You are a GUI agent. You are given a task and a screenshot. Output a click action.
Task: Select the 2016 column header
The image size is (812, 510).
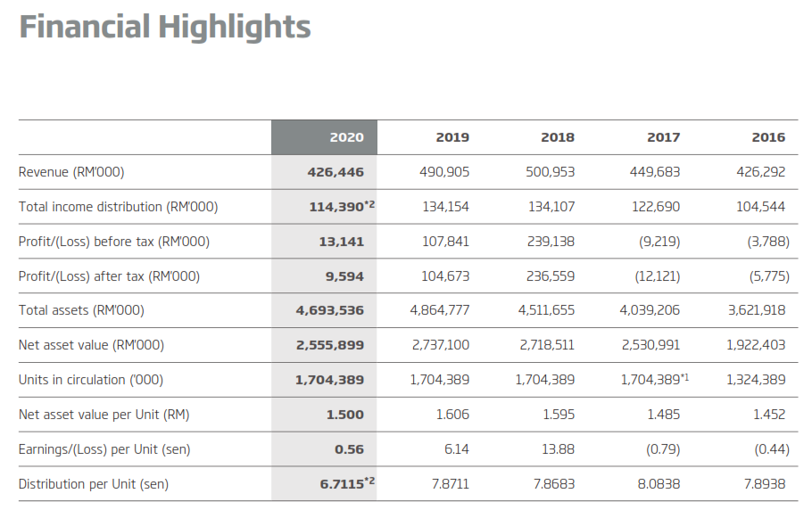click(768, 137)
